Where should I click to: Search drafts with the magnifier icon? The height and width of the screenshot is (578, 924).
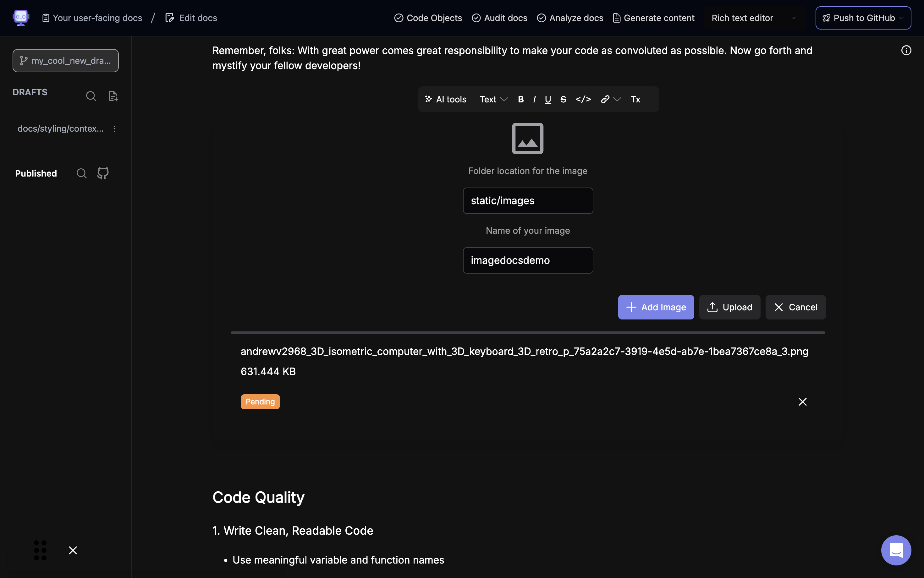tap(91, 96)
